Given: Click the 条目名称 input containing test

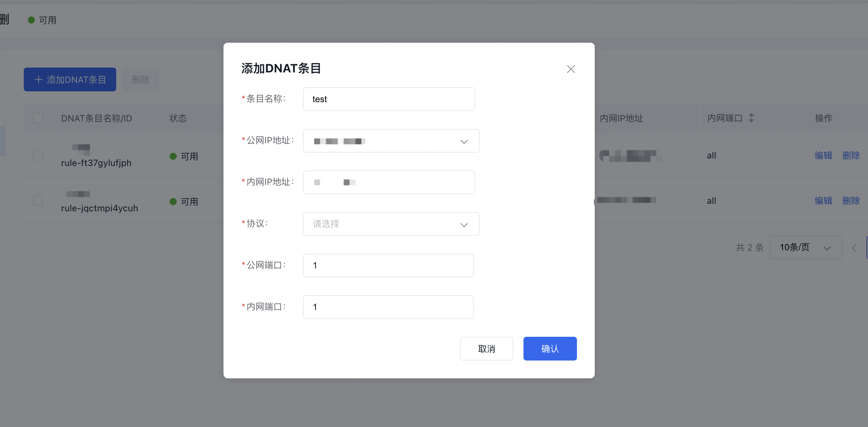Looking at the screenshot, I should click(389, 99).
